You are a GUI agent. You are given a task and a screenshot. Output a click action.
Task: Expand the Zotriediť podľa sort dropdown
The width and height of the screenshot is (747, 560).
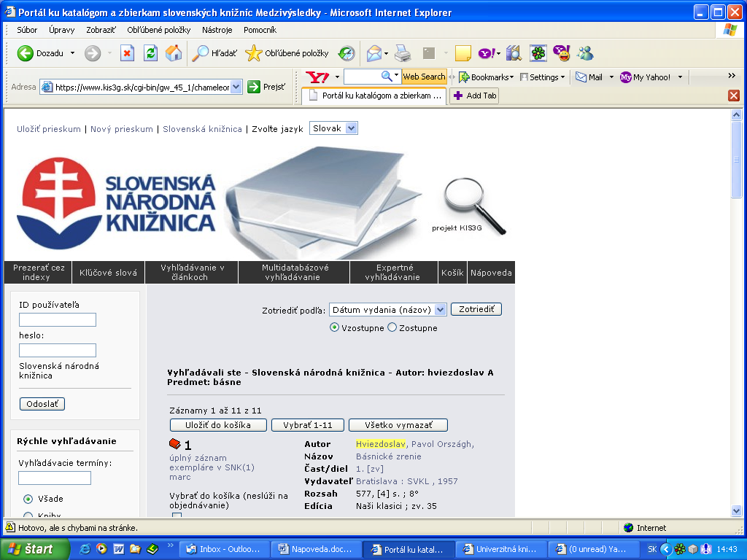click(x=387, y=310)
